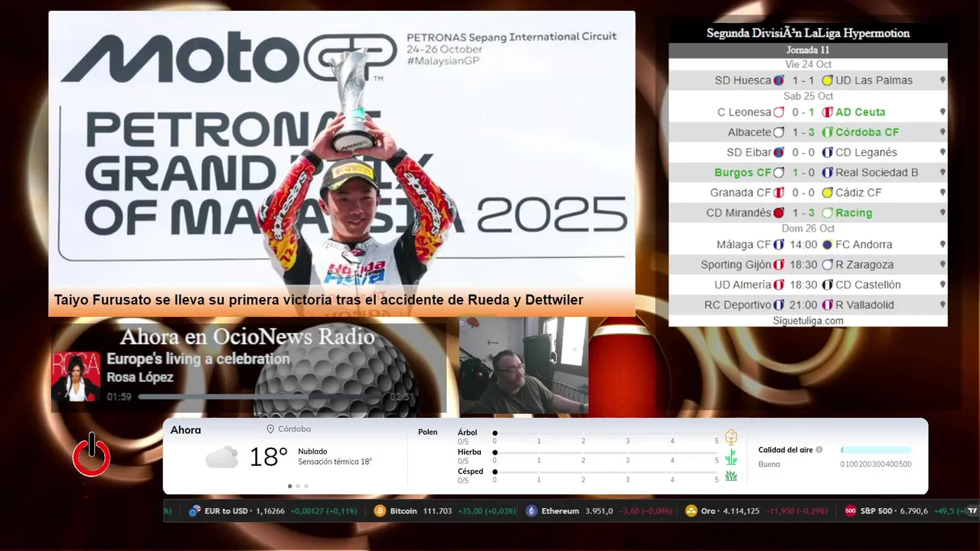980x551 pixels.
Task: Click the RC Deportivo 21:00 kickoff time
Action: tap(803, 305)
